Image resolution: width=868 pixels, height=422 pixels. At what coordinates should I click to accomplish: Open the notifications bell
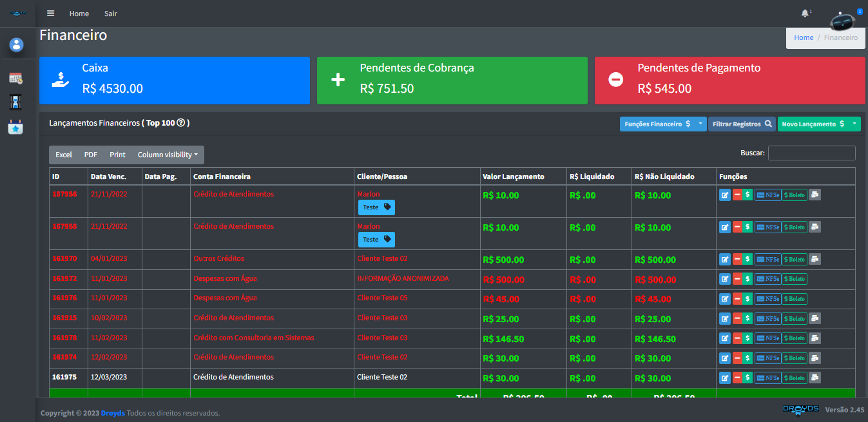[x=805, y=14]
